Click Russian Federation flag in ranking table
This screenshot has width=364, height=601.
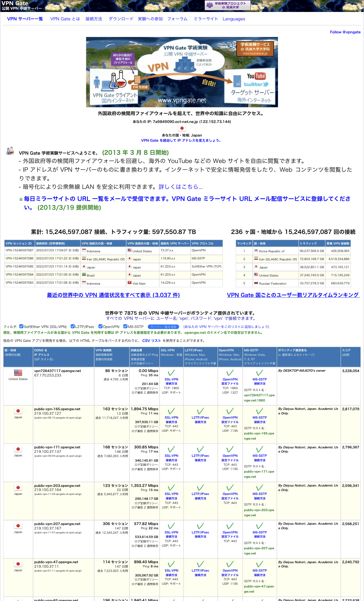pyautogui.click(x=256, y=283)
